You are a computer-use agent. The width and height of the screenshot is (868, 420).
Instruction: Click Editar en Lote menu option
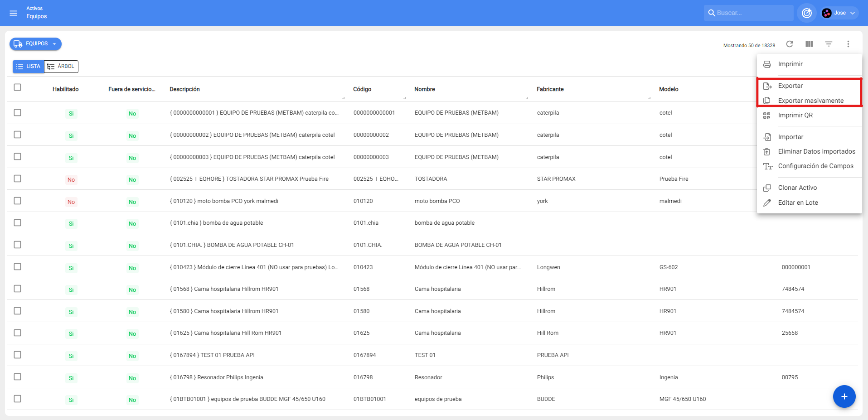(798, 203)
